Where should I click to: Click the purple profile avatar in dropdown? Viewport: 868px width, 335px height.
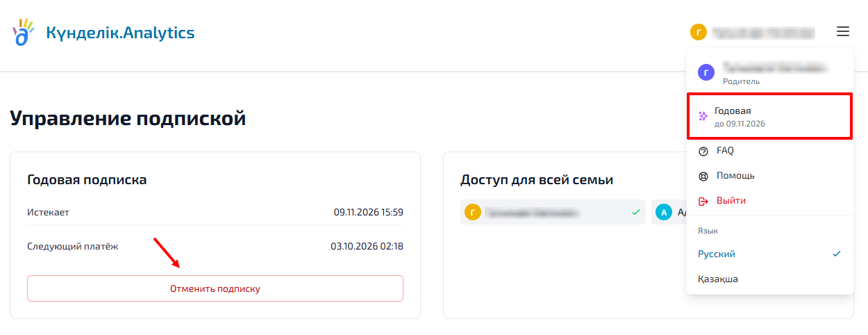pos(706,72)
